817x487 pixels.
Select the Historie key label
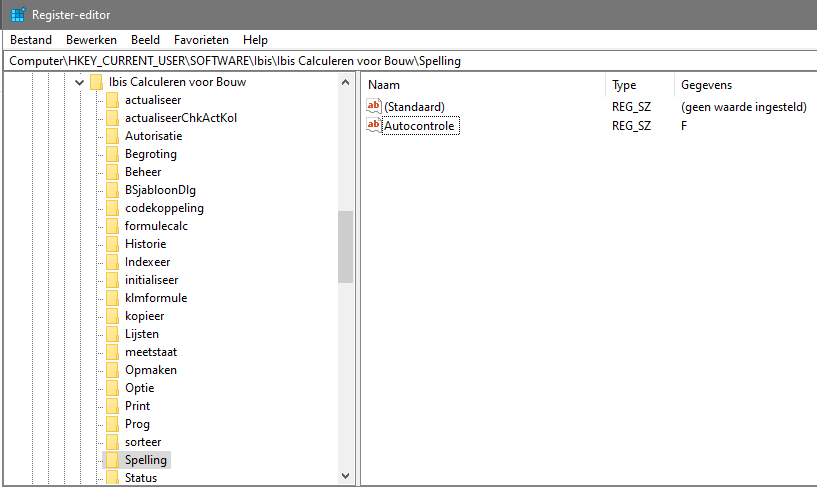point(145,244)
